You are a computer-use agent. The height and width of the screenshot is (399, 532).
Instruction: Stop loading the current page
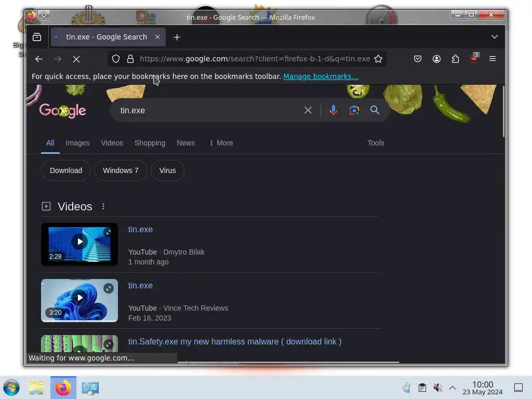[76, 59]
